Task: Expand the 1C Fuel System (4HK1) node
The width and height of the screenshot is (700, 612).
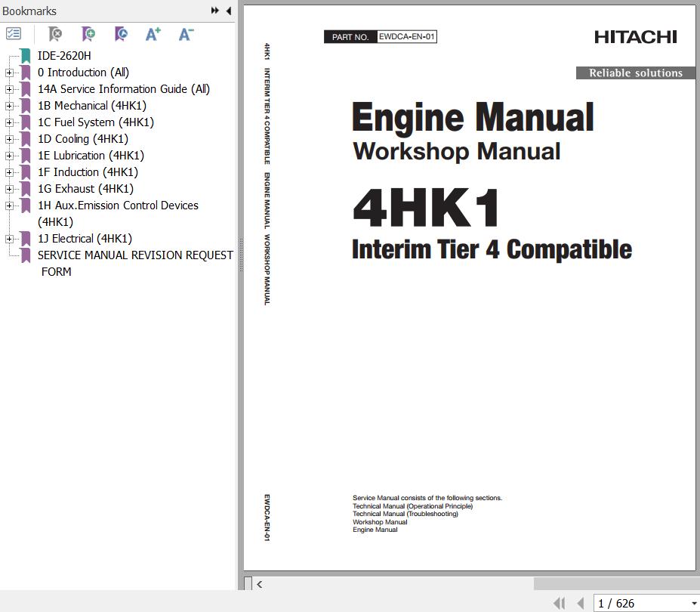Action: tap(9, 122)
